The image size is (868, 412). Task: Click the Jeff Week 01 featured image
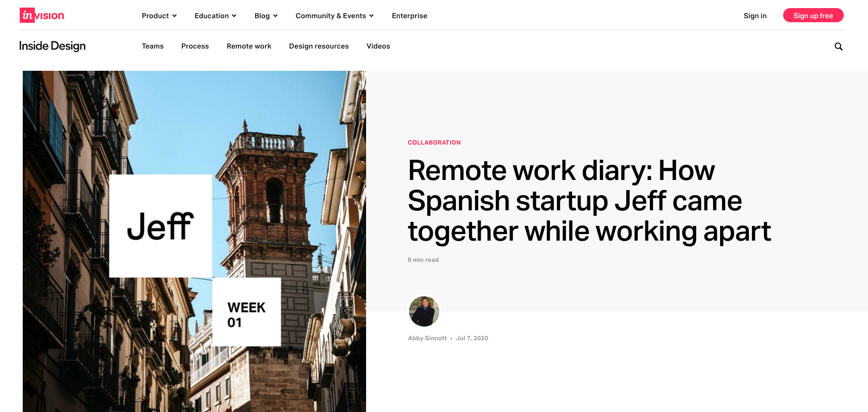194,241
